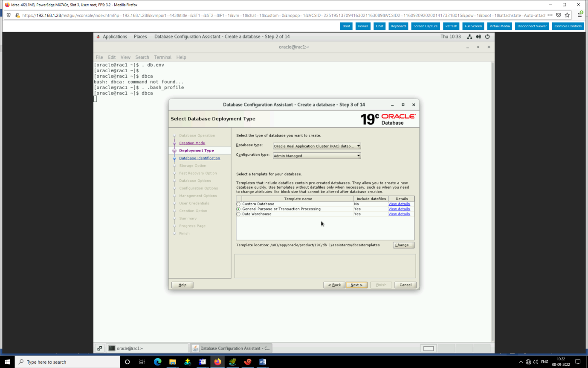Open iDRAC virtual Keyboard
The height and width of the screenshot is (368, 588).
(398, 26)
